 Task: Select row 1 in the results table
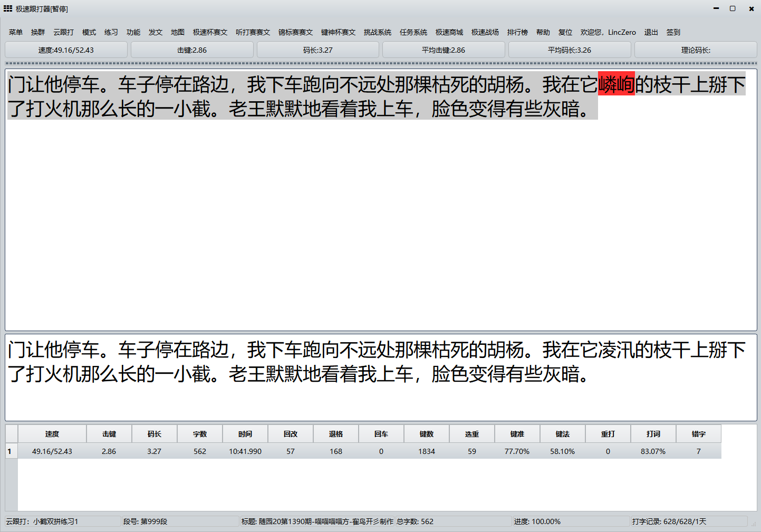click(x=9, y=451)
